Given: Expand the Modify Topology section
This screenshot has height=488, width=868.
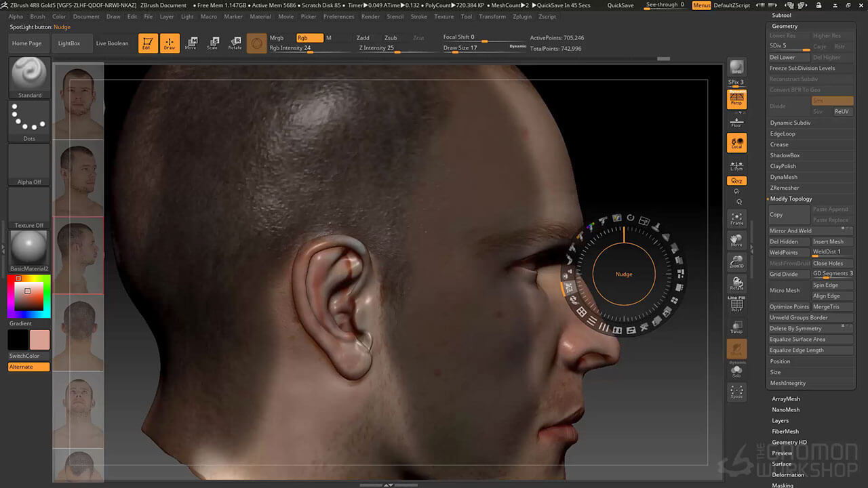Looking at the screenshot, I should pyautogui.click(x=791, y=199).
